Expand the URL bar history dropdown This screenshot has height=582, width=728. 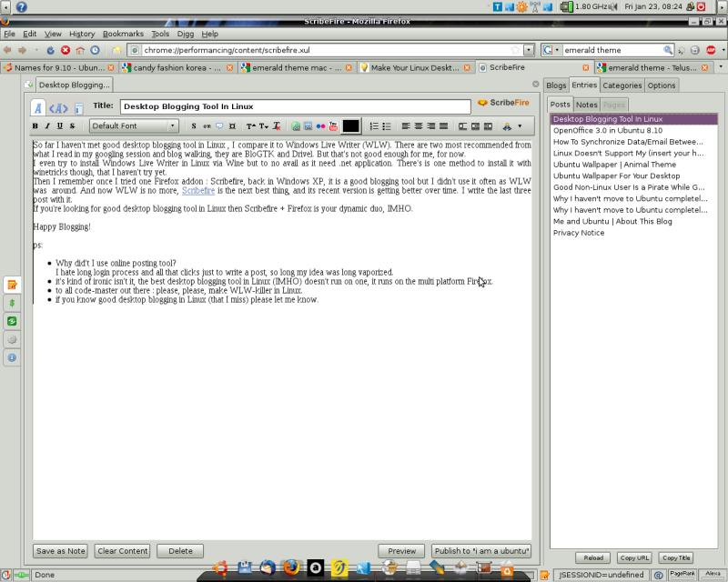[529, 50]
